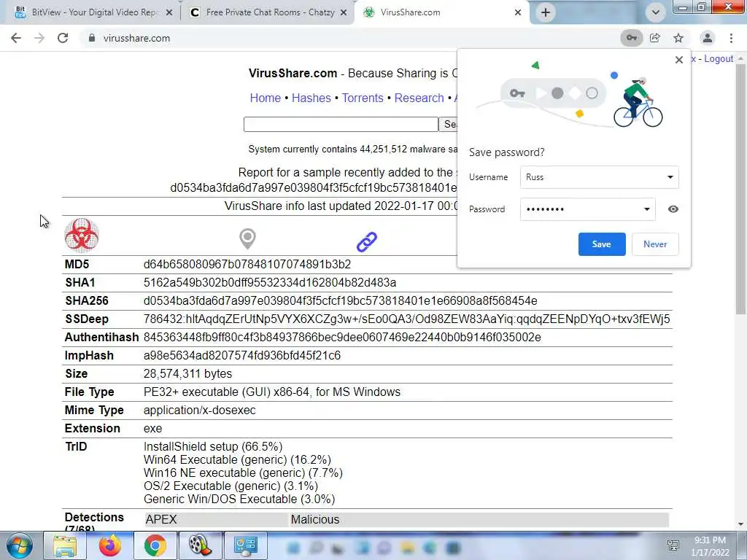The width and height of the screenshot is (747, 560).
Task: Close the VirusShare.com tab
Action: pos(518,12)
